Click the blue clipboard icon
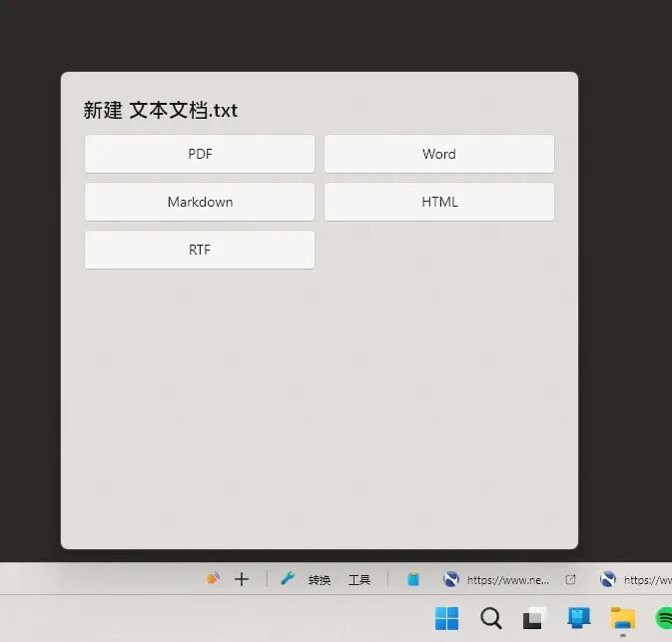672x642 pixels. [413, 579]
